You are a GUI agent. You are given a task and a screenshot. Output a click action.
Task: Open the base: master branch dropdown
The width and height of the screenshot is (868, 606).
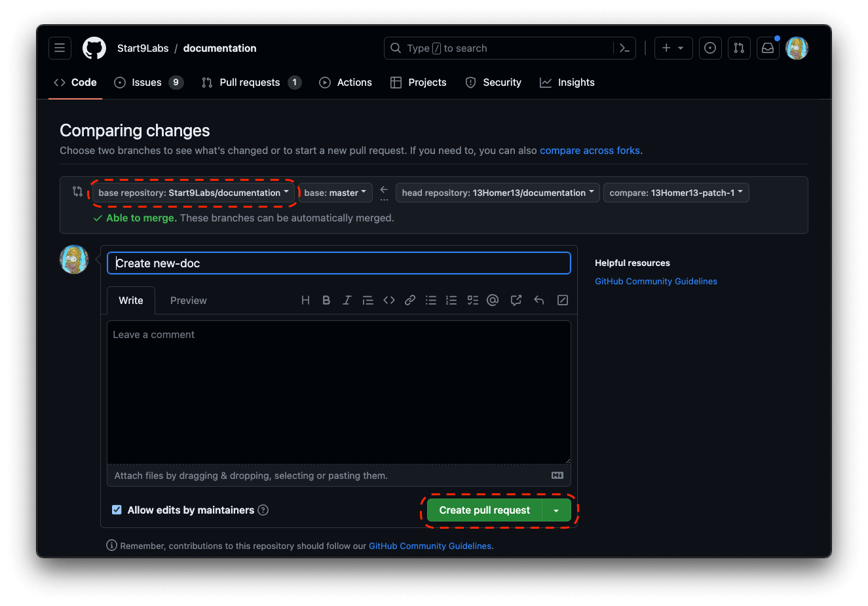[335, 193]
